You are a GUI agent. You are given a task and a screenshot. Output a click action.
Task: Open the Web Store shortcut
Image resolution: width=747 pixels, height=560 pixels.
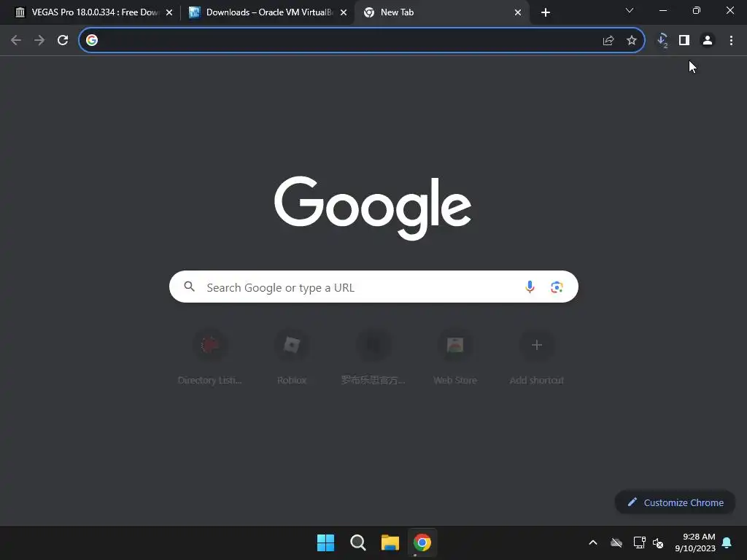tap(455, 357)
